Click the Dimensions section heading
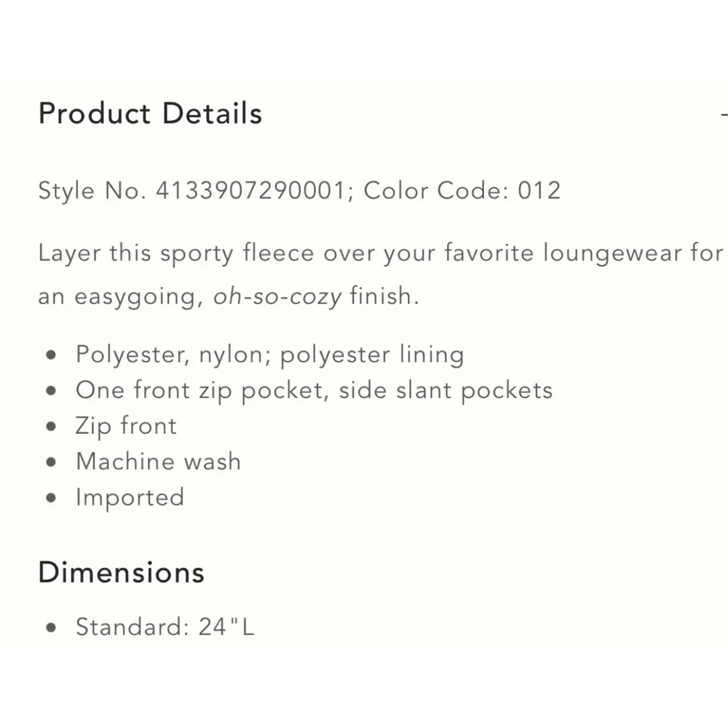 coord(121,572)
